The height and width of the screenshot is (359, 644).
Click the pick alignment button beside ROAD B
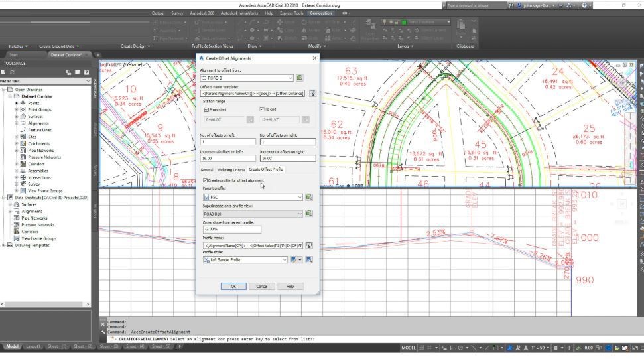pos(299,78)
